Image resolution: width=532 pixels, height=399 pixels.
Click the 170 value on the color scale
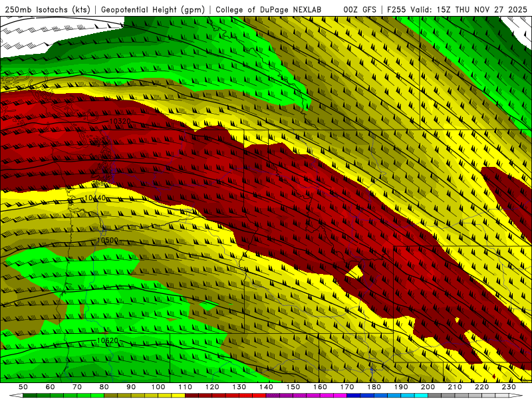point(347,387)
